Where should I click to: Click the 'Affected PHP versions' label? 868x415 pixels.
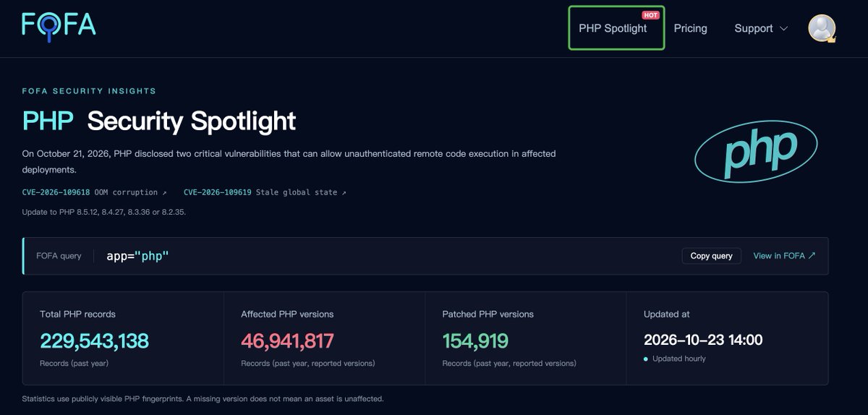coord(287,314)
